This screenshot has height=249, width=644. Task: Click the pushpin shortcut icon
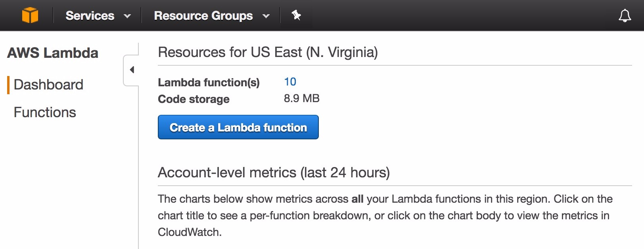pos(296,15)
